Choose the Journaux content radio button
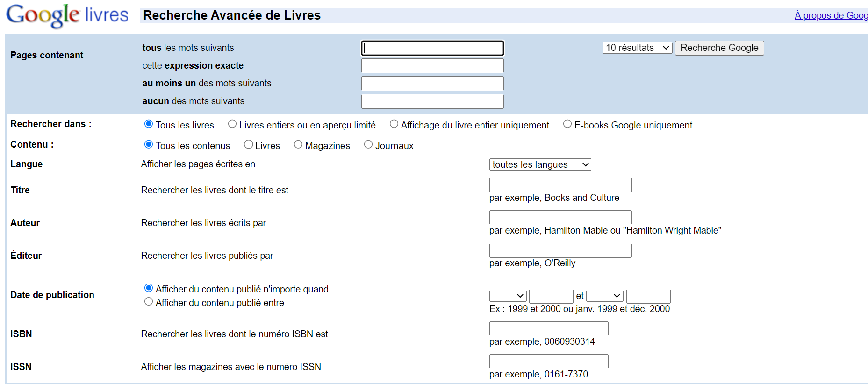Screen dimensions: 868x384 coord(368,144)
